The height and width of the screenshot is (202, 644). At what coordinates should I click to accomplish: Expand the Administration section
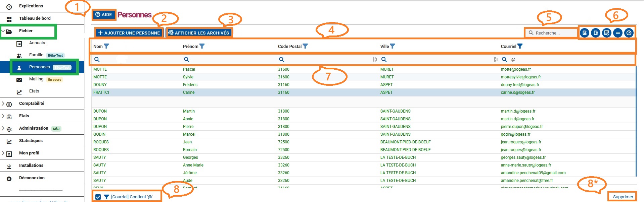(x=3, y=128)
